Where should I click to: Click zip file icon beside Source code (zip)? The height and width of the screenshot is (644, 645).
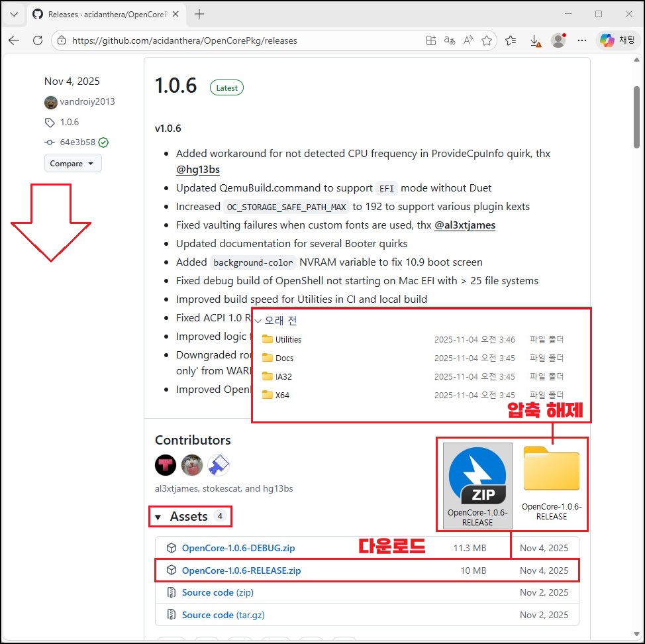(x=171, y=592)
